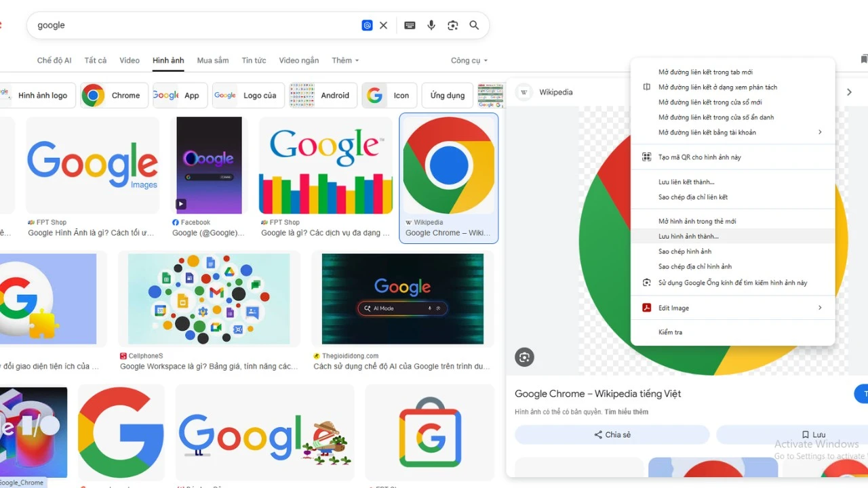The image size is (868, 488).
Task: Click the magnifying glass search icon
Action: pyautogui.click(x=474, y=25)
